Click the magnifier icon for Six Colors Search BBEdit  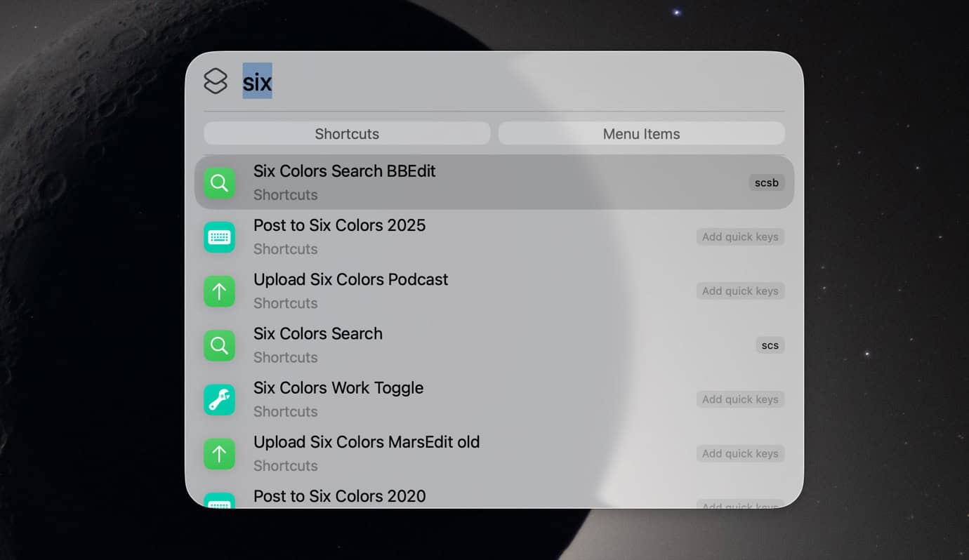pos(219,183)
